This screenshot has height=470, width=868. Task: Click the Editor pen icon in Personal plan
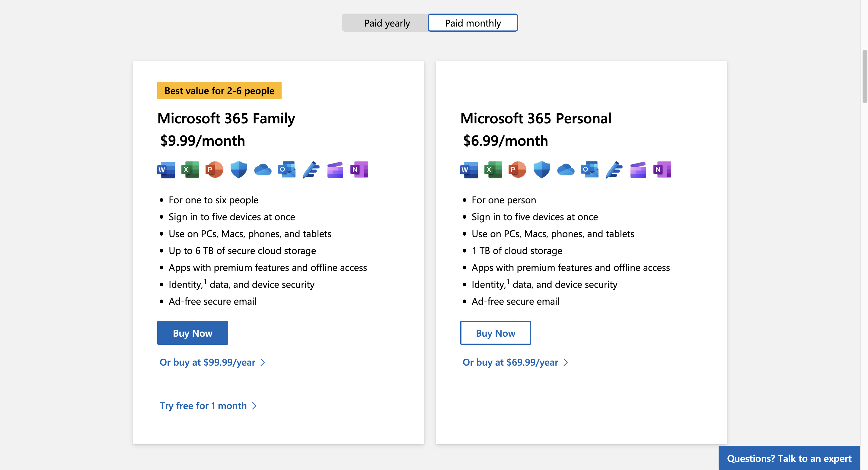point(614,170)
